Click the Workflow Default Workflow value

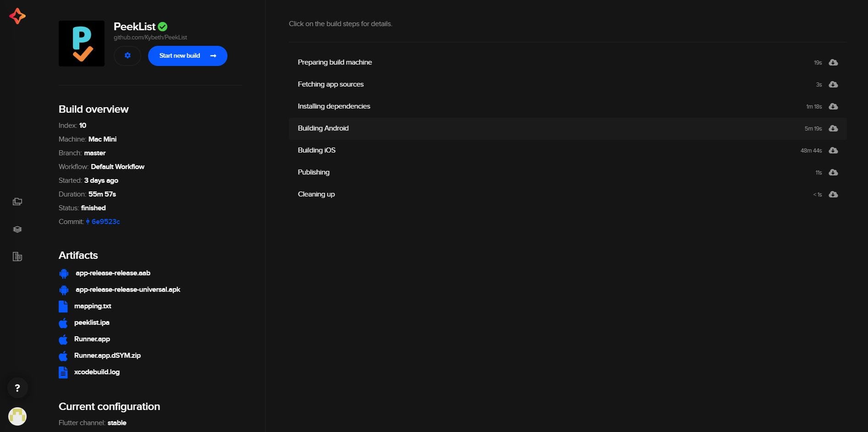pyautogui.click(x=117, y=167)
